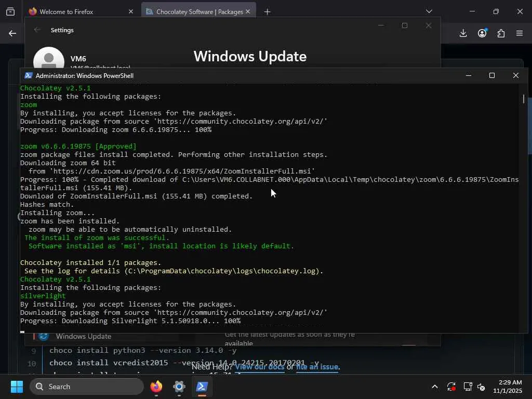
Task: Select Windows Update in Settings sidebar
Action: pos(84,336)
